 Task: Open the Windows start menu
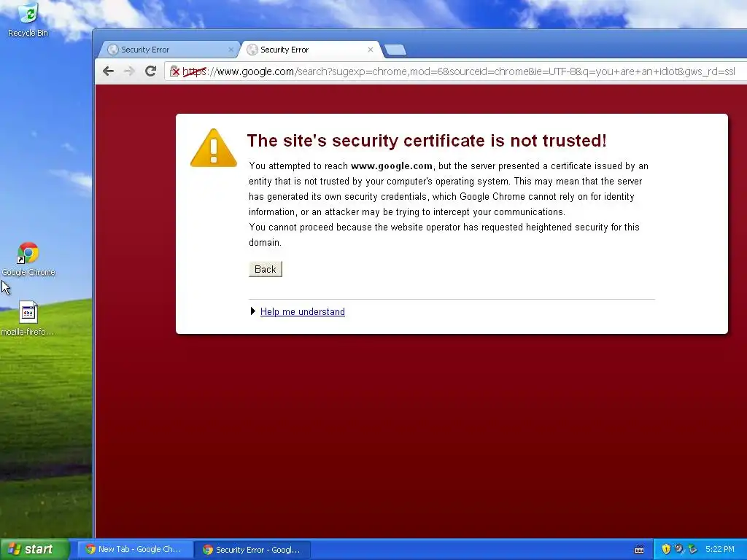pos(34,549)
